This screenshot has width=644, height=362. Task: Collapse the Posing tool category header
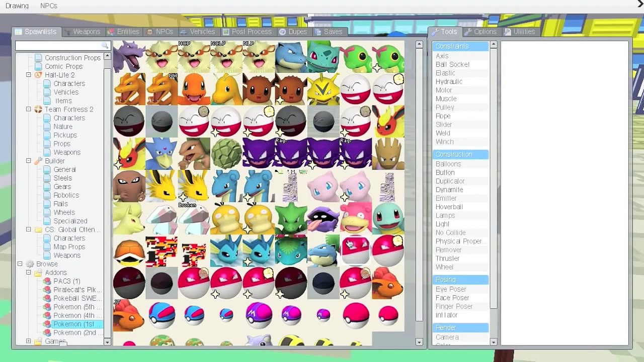point(460,280)
